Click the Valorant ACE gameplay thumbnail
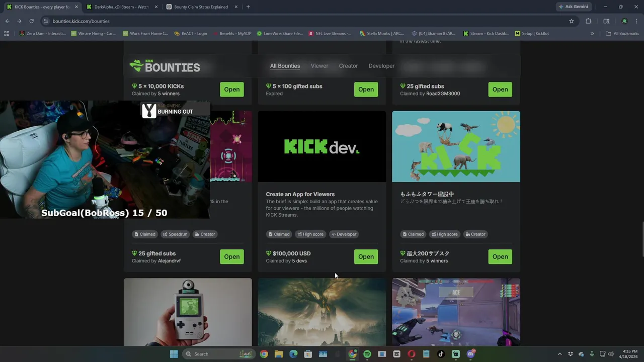Viewport: 644px width, 362px height. coord(456,312)
